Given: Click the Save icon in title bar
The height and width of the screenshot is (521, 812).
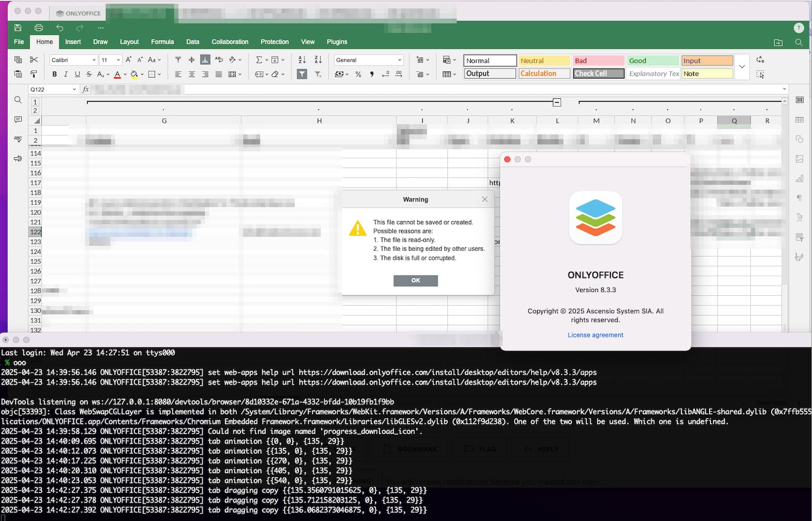Looking at the screenshot, I should point(18,28).
